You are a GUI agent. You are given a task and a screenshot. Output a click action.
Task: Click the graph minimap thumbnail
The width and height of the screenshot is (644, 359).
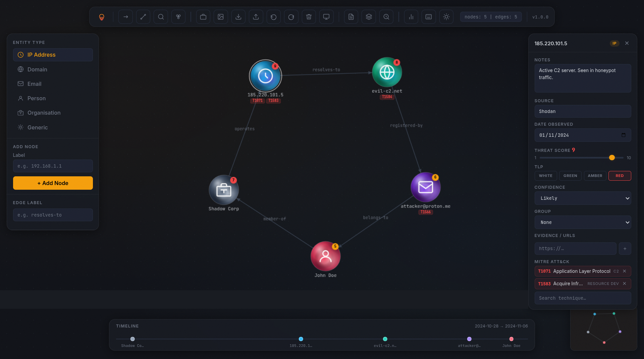[x=604, y=329]
